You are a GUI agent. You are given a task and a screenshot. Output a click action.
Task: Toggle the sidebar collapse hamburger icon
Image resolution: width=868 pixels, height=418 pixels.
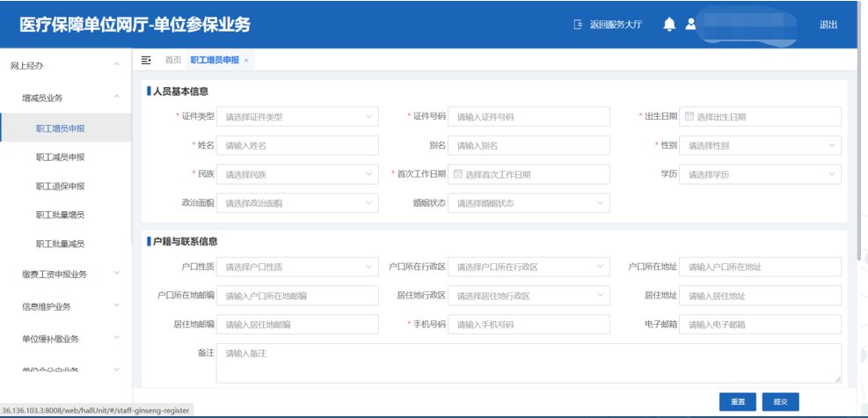(x=147, y=60)
